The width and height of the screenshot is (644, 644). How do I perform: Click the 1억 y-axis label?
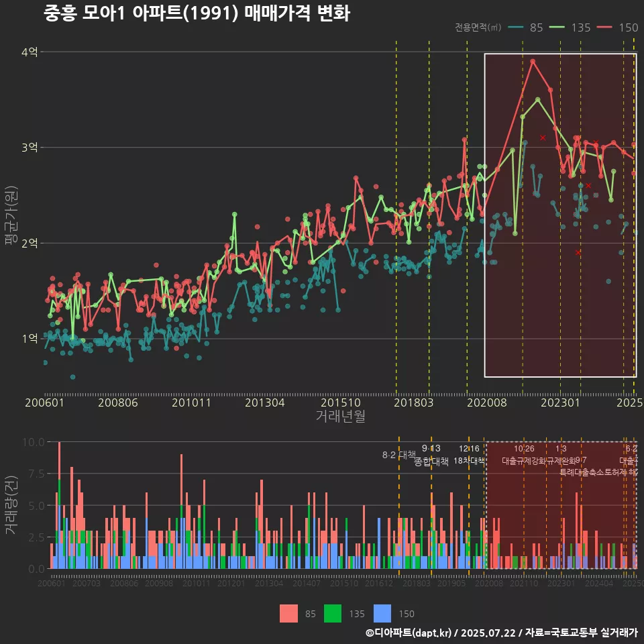tap(30, 338)
